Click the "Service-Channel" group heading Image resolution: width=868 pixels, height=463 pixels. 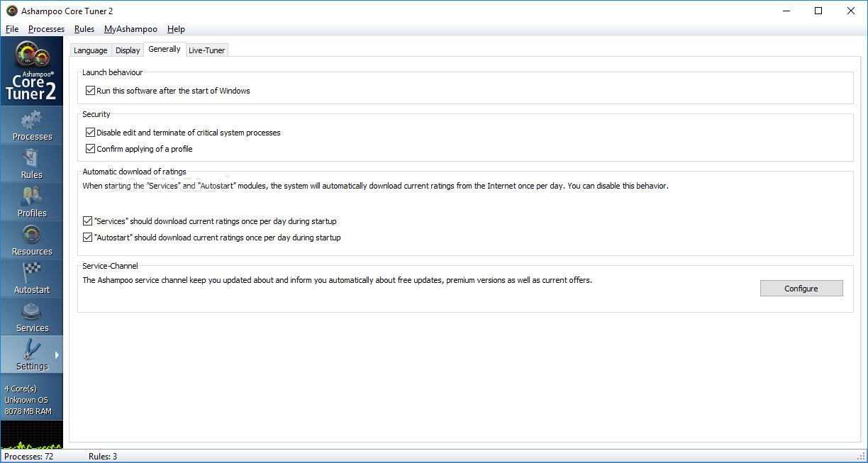(x=110, y=266)
